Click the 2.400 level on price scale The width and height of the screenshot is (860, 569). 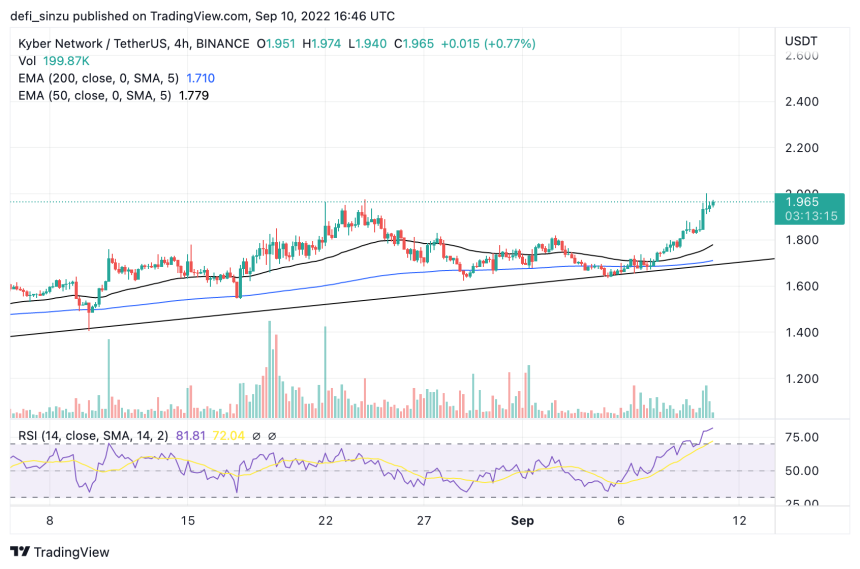click(x=803, y=102)
